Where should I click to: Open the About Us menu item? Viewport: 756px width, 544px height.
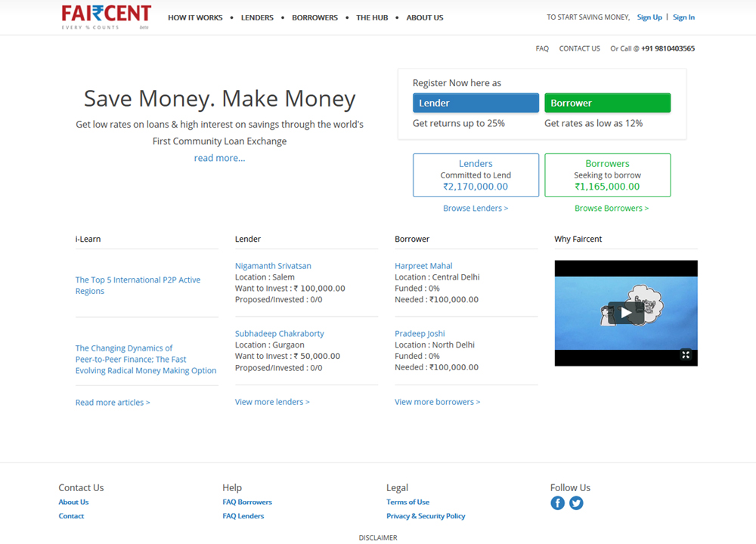425,18
